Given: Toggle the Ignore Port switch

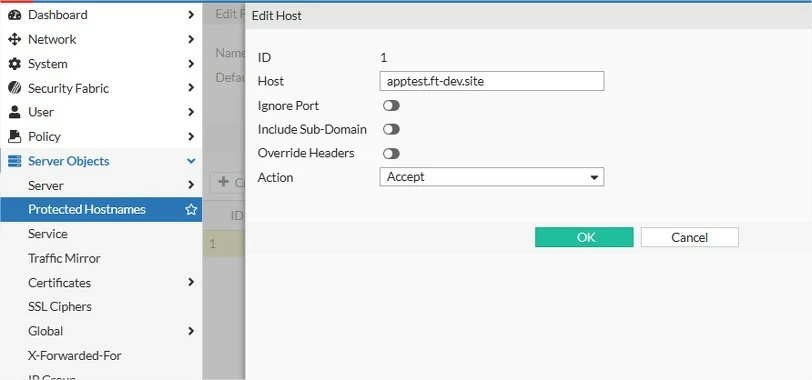Looking at the screenshot, I should coord(391,106).
